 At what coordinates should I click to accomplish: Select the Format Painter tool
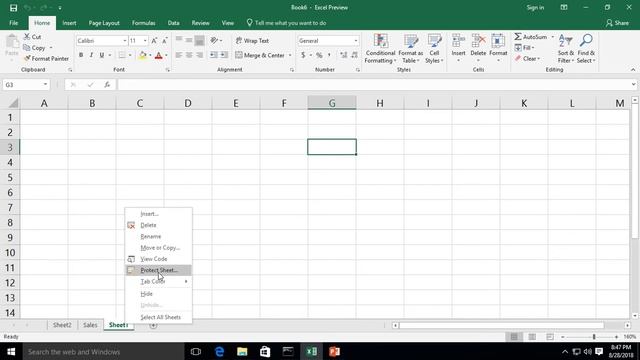pyautogui.click(x=46, y=59)
